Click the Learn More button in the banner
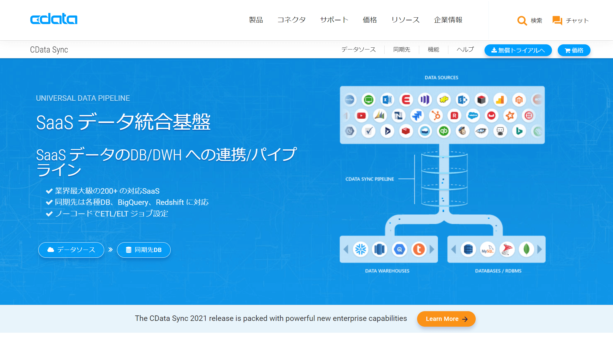The image size is (613, 364). [446, 319]
